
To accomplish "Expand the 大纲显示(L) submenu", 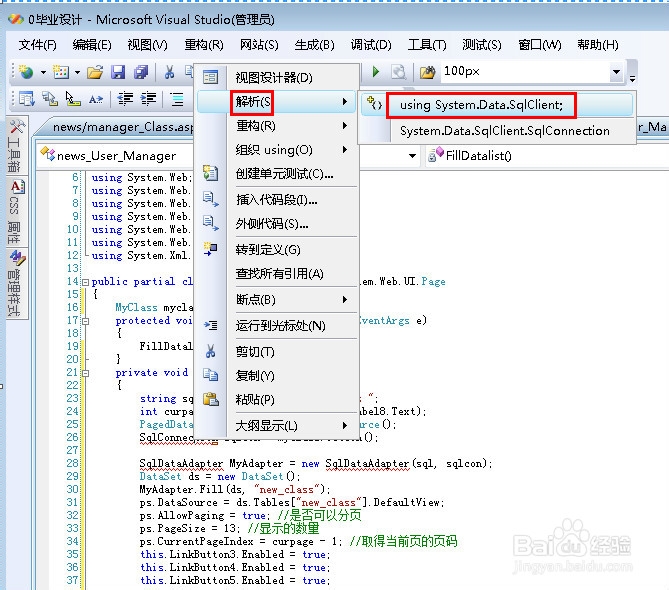I will pos(276,425).
